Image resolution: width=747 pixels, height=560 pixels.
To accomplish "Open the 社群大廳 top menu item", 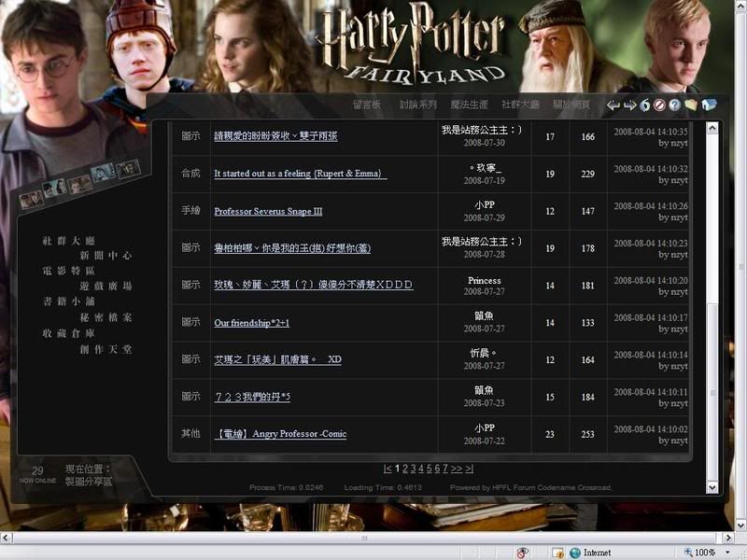I will point(520,105).
